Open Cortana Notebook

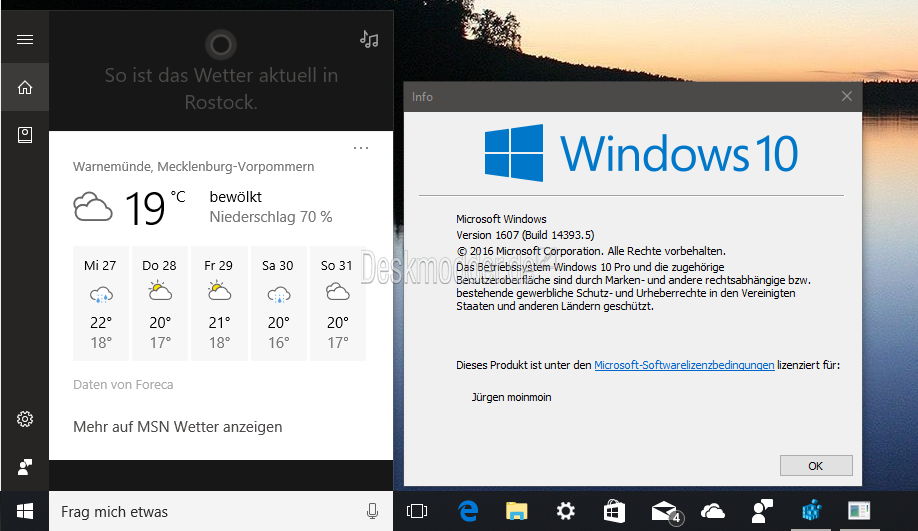coord(25,135)
